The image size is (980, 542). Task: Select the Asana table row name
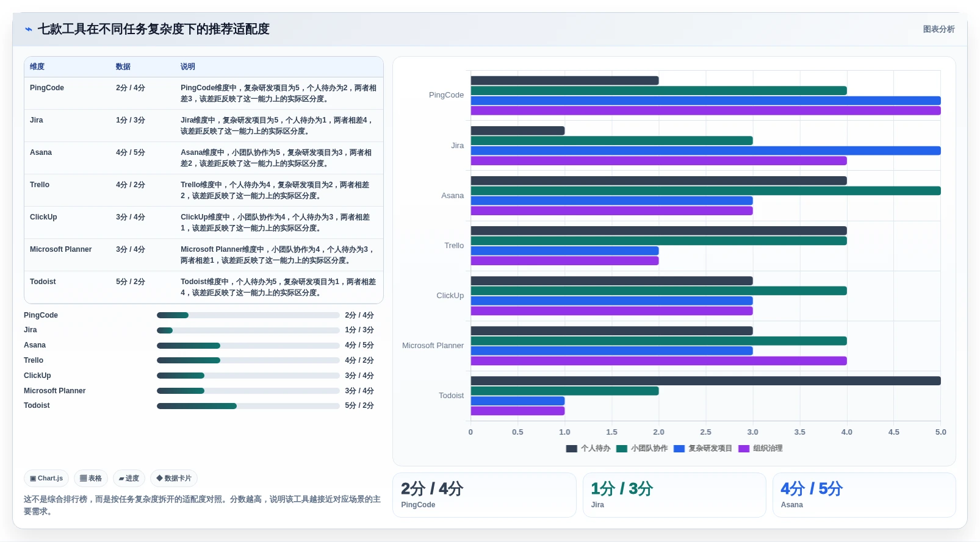tap(41, 152)
